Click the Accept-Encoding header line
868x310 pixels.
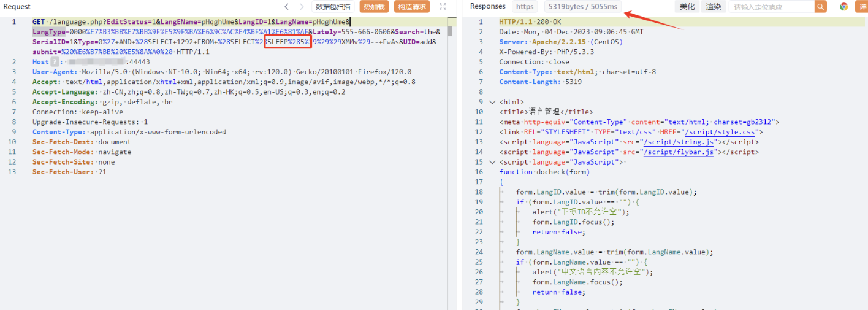coord(102,102)
